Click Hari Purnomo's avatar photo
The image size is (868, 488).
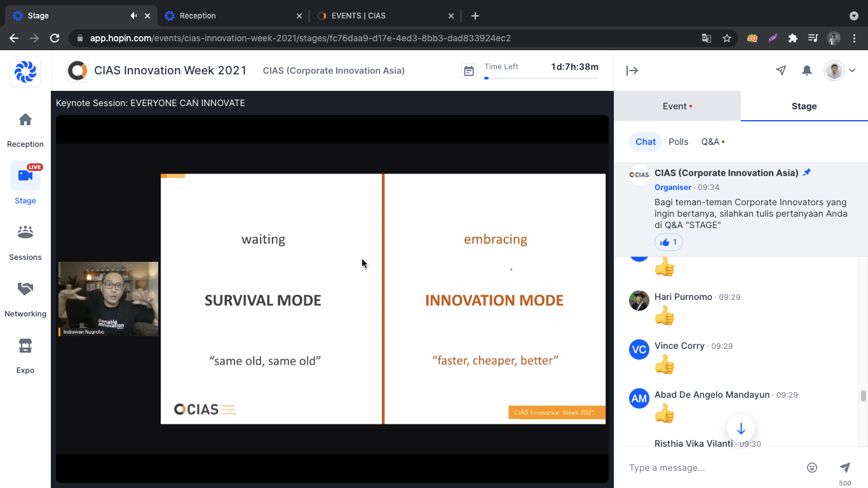click(x=639, y=301)
